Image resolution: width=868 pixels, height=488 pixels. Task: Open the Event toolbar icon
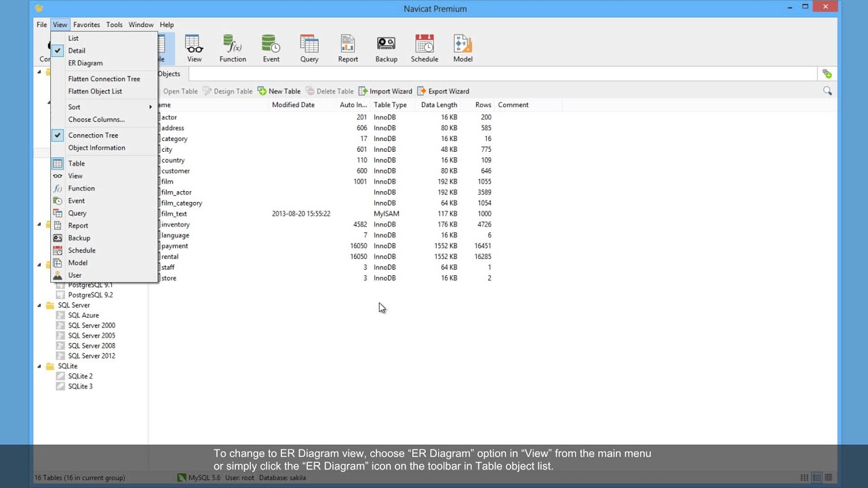click(x=271, y=49)
